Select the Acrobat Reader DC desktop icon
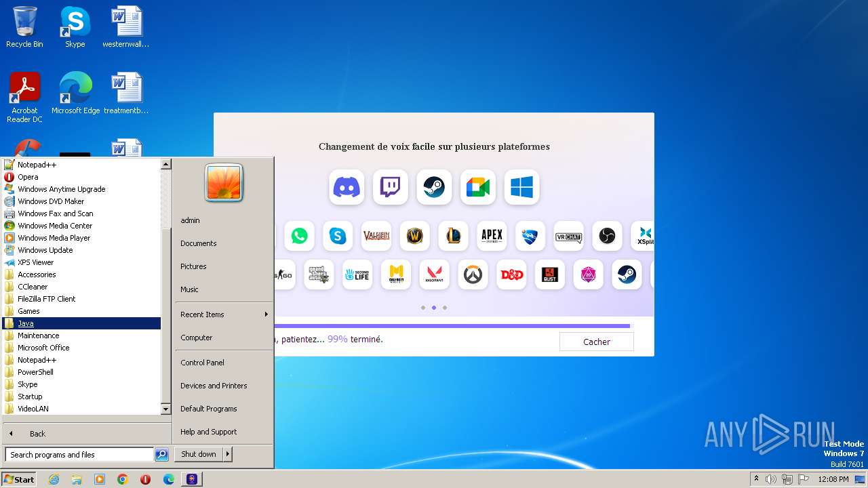This screenshot has width=868, height=488. [x=24, y=98]
